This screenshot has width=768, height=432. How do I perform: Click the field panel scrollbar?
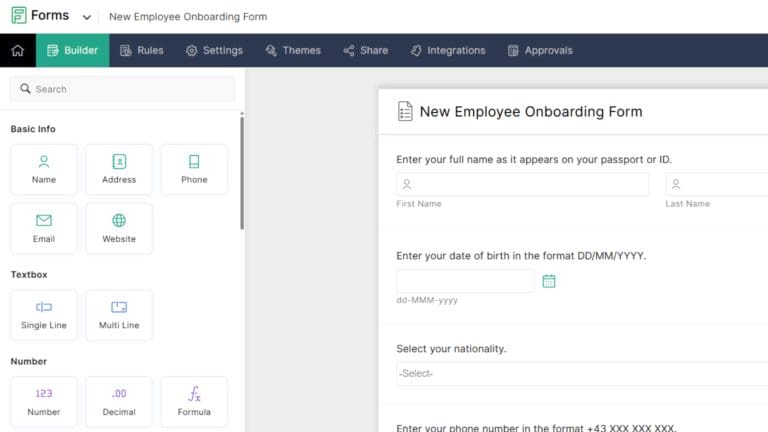[x=242, y=171]
